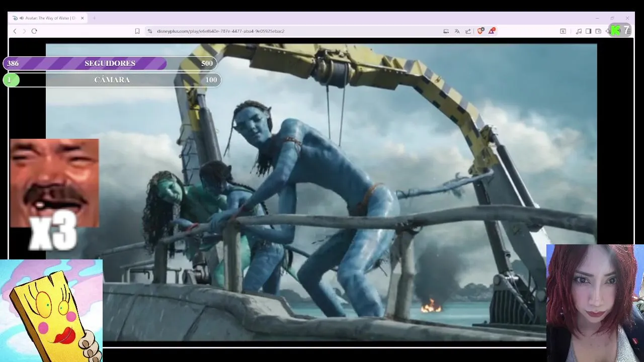The width and height of the screenshot is (644, 362).
Task: Bookmark this page with the bookmark icon
Action: (137, 31)
